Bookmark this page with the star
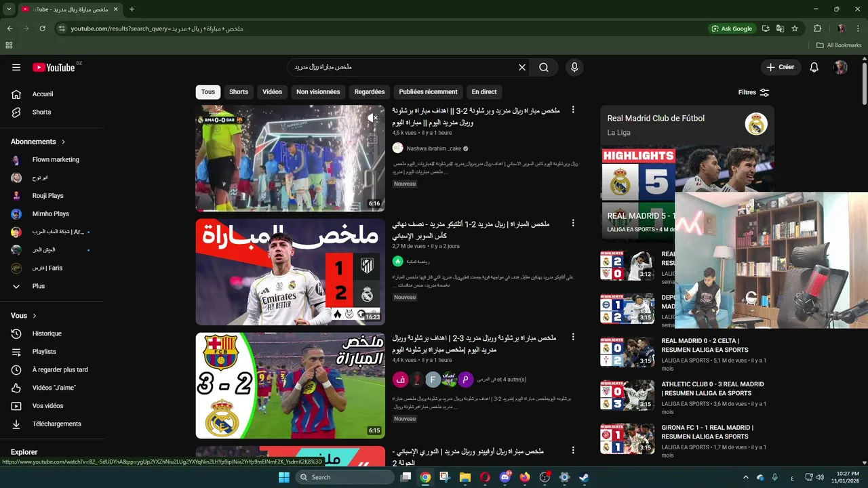 click(795, 28)
